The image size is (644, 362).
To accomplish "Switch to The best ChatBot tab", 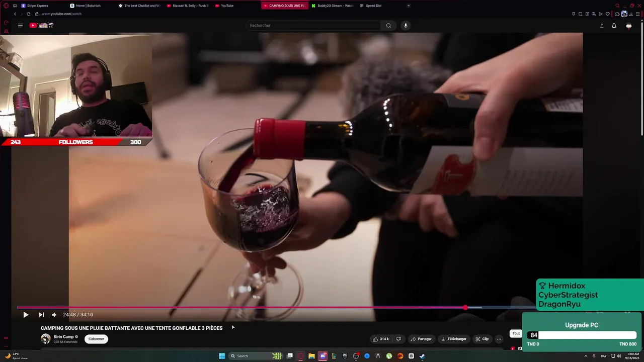I will pyautogui.click(x=139, y=6).
